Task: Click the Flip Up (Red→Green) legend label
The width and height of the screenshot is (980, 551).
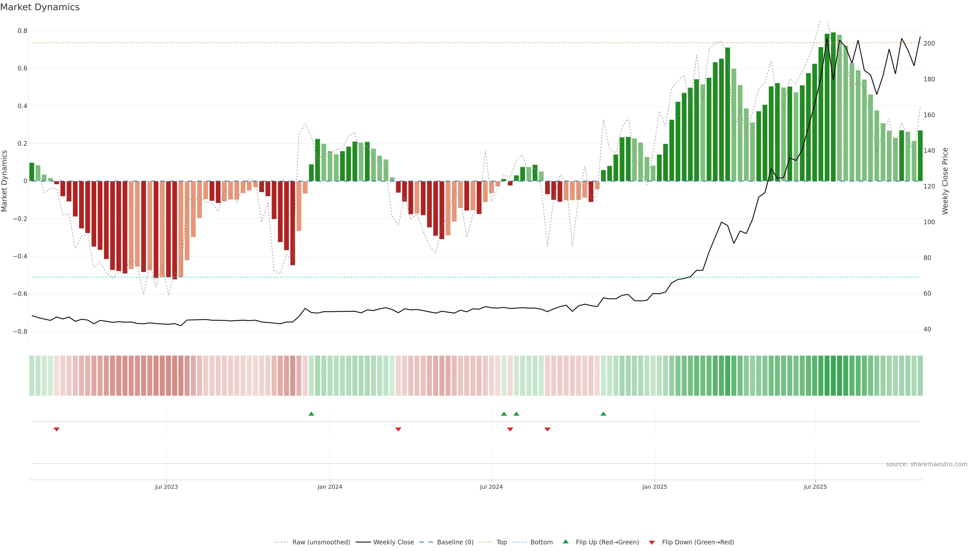Action: [607, 542]
